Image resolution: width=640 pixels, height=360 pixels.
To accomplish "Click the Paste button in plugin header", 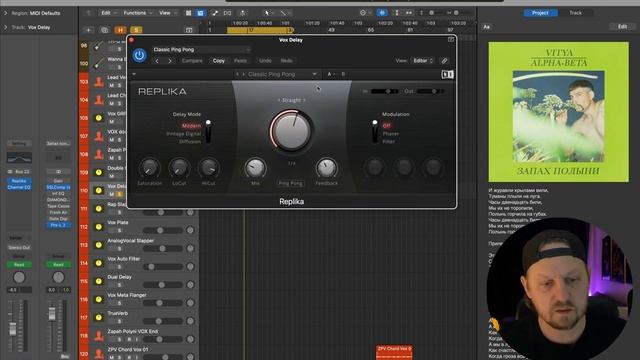I will tap(240, 61).
